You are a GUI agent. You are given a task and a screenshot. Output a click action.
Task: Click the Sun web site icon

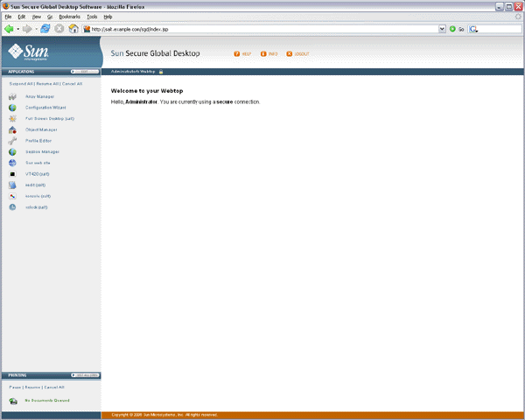click(12, 163)
